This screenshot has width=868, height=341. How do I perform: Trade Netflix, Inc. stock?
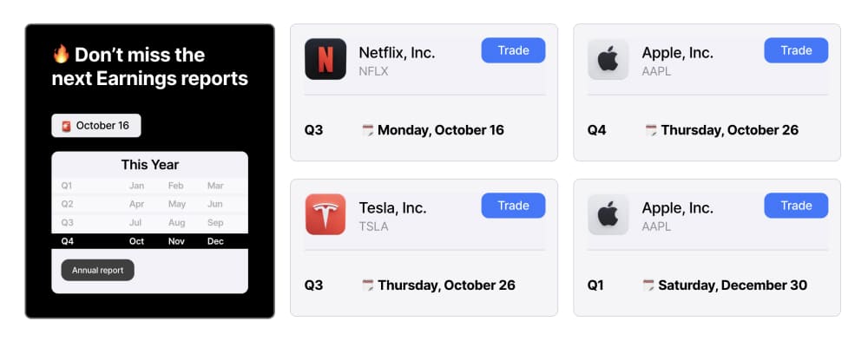point(513,50)
